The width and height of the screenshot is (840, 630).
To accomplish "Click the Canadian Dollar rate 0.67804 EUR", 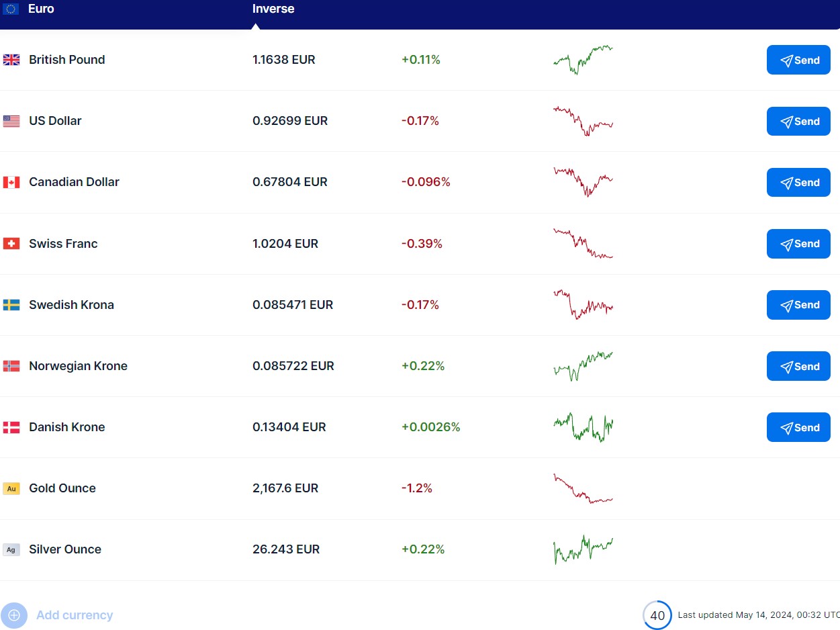I will pos(290,182).
